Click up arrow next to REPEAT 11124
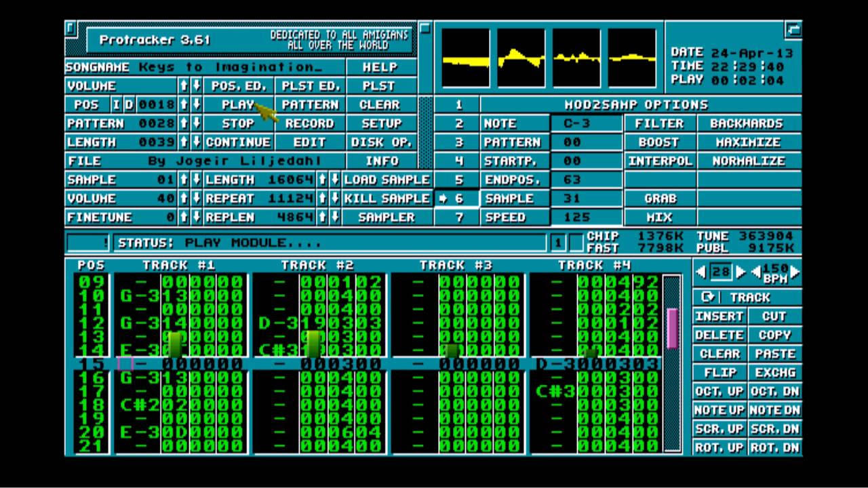The width and height of the screenshot is (868, 488). click(x=323, y=199)
